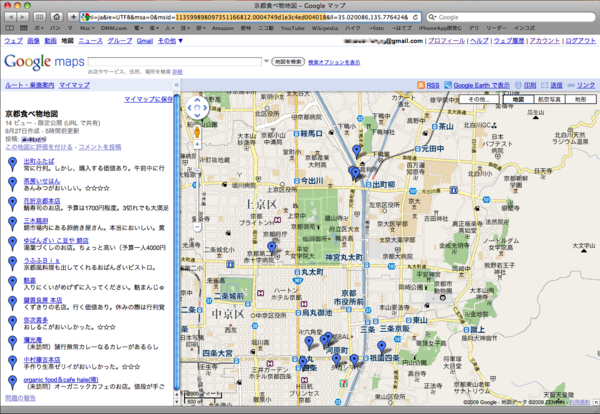Click the scrollbar down arrow in left panel
This screenshot has width=600, height=414.
pyautogui.click(x=176, y=402)
